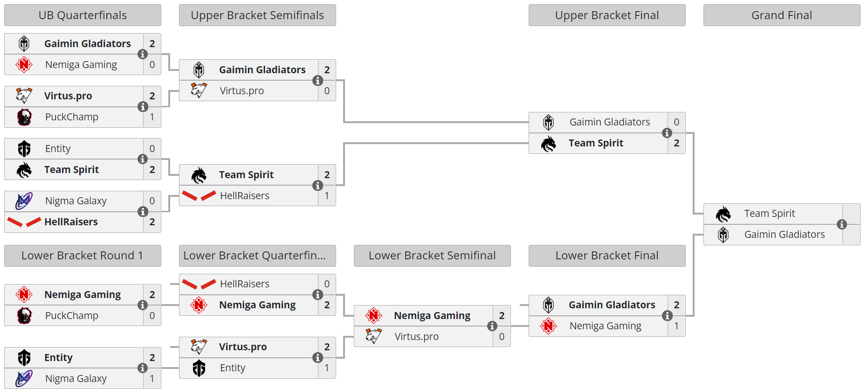Click Virtus.pro name in Lower Bracket Quarterfinals
868x389 pixels.
[x=243, y=347]
